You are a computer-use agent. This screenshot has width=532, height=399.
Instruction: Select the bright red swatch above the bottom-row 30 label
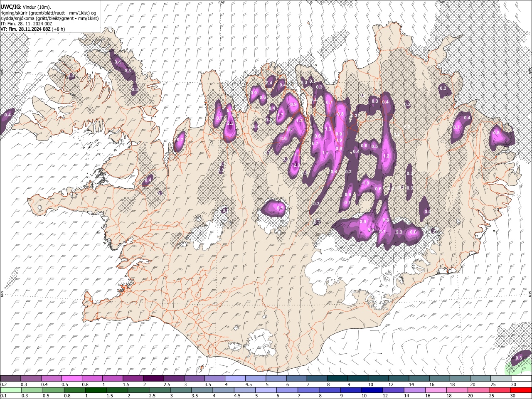tap(521, 390)
